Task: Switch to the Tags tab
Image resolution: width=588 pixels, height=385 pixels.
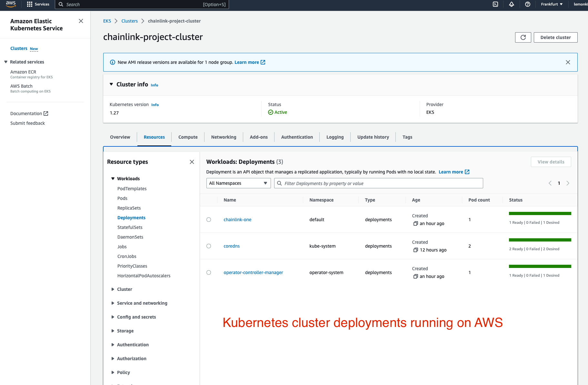Action: 407,137
